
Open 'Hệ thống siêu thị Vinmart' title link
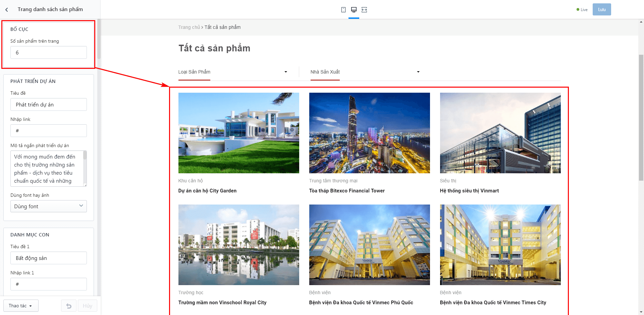(469, 191)
